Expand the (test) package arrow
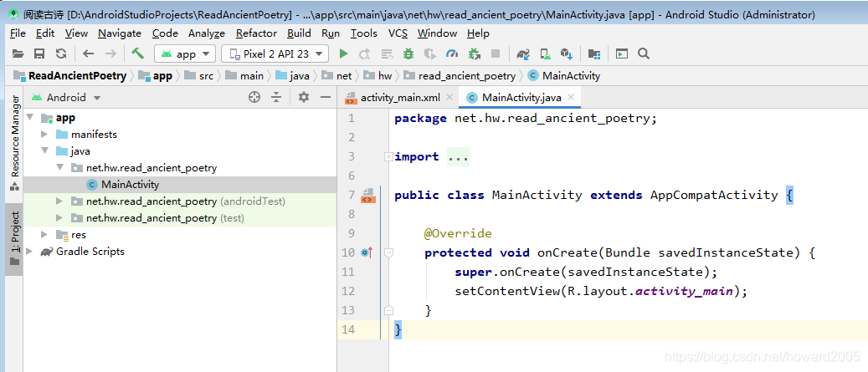The height and width of the screenshot is (372, 868). 59,218
